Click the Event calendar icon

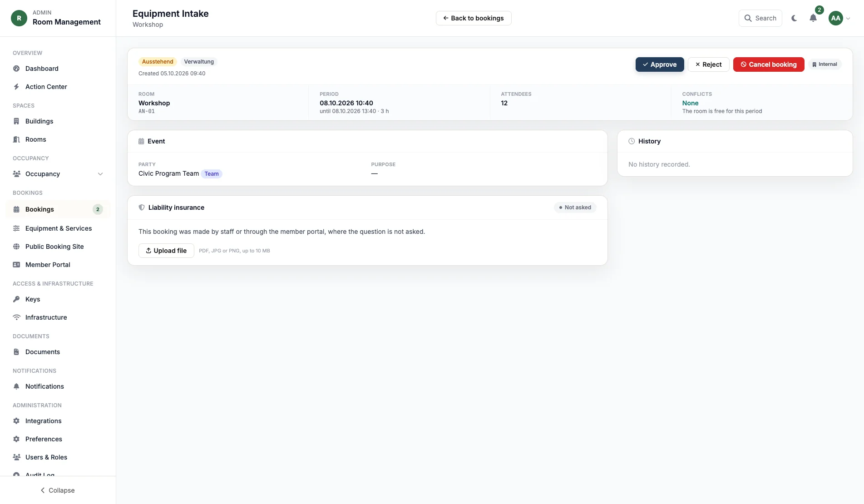click(141, 141)
